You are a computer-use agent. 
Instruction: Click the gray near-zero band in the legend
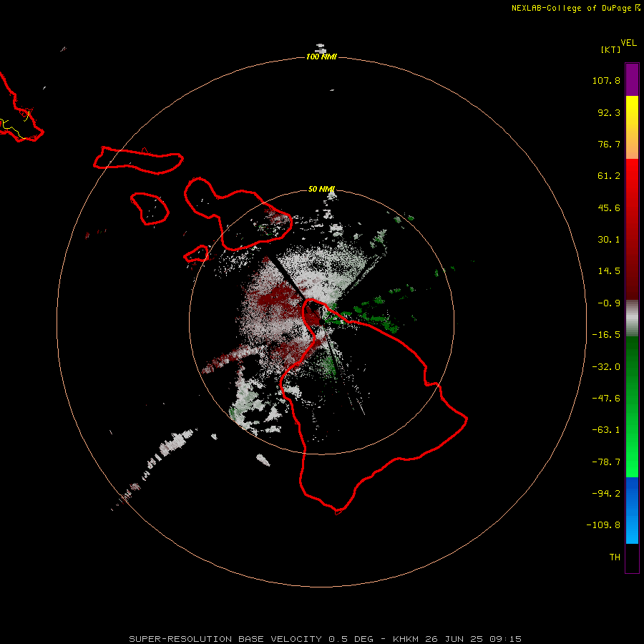pos(632,318)
